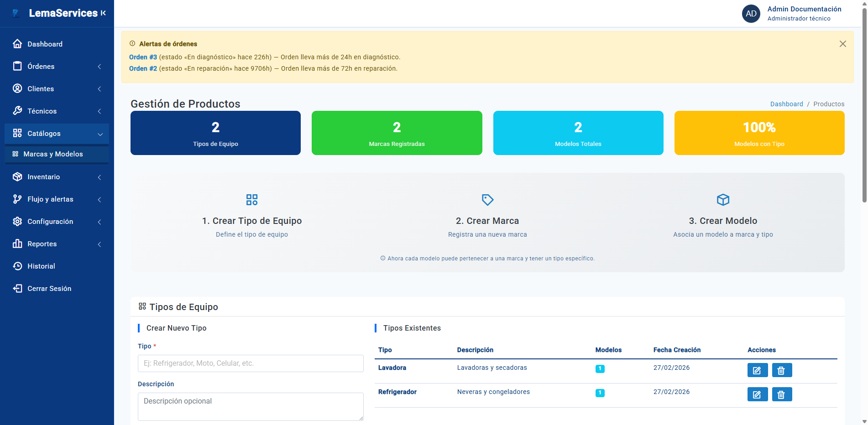Viewport: 868px width, 425px height.
Task: Click the Tipo name input field
Action: click(251, 363)
